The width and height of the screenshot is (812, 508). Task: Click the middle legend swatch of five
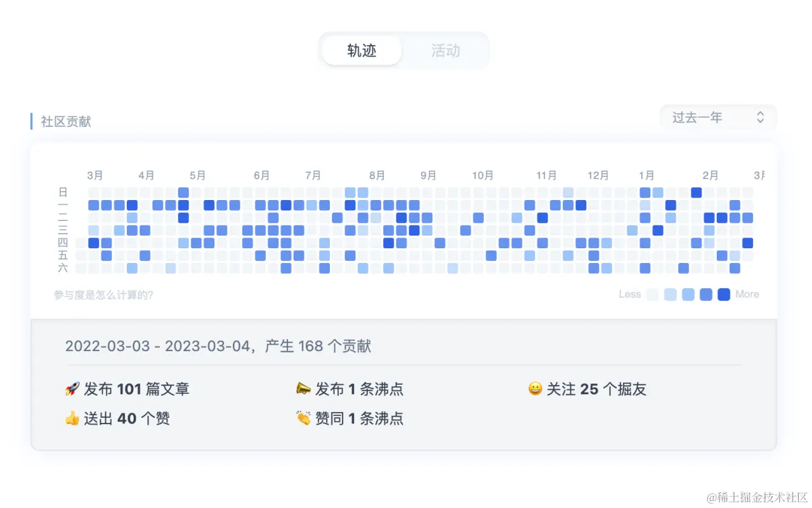[688, 295]
